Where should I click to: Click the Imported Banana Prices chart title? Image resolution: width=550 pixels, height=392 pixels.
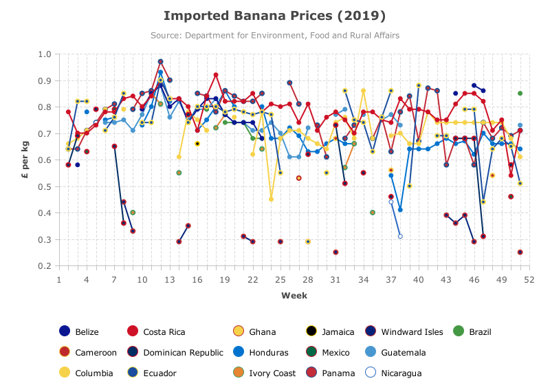coord(274,16)
